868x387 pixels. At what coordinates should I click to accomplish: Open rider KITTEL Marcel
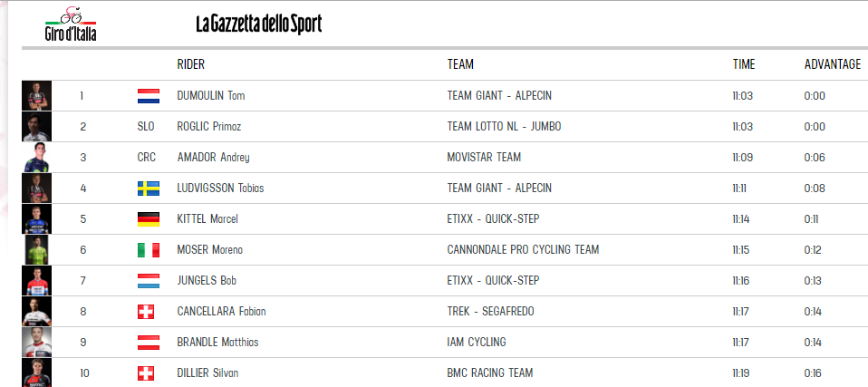[x=207, y=219]
